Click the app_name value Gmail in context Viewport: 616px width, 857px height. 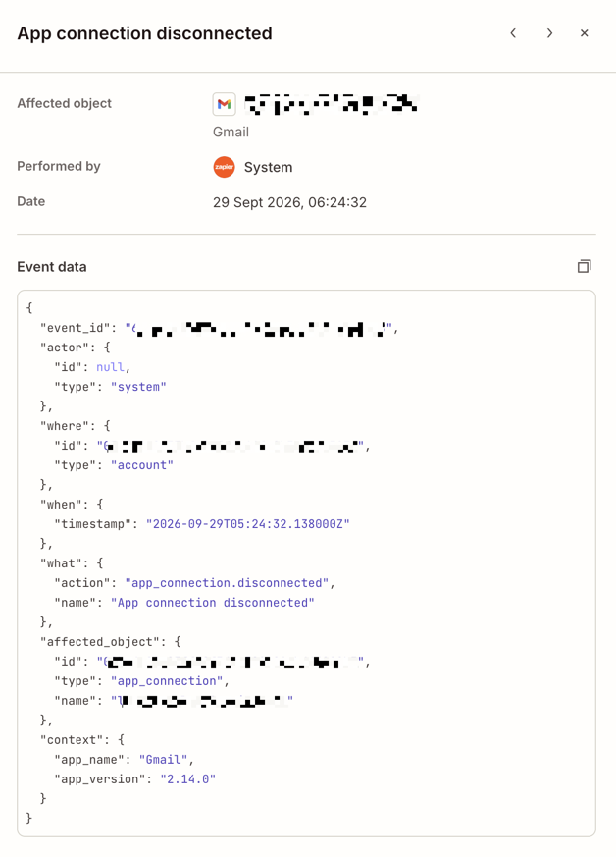[163, 760]
